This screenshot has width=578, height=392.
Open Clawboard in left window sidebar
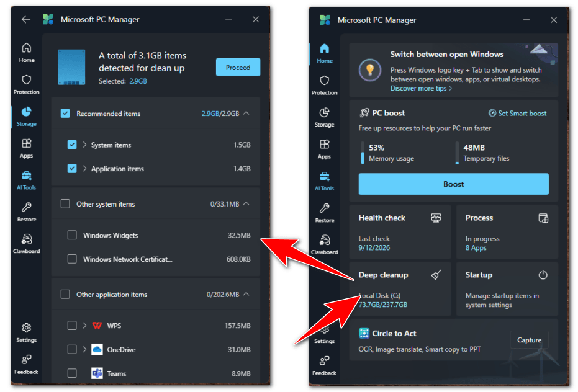(27, 244)
